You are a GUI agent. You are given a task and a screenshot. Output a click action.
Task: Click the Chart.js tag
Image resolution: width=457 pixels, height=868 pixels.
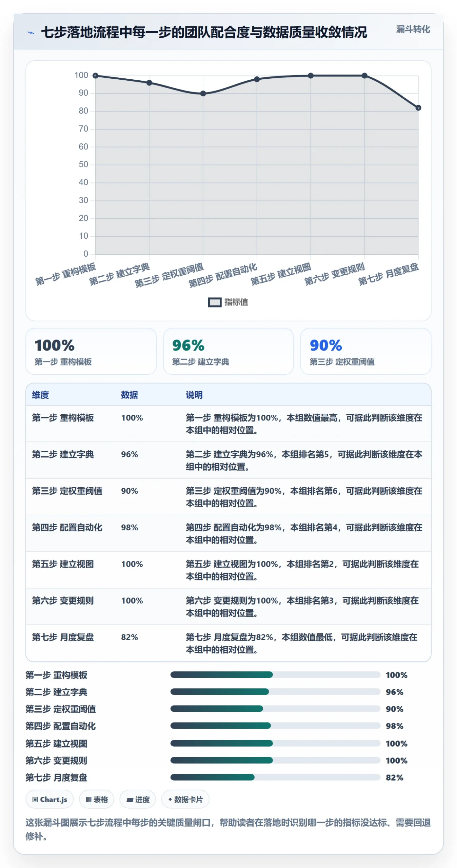[49, 799]
